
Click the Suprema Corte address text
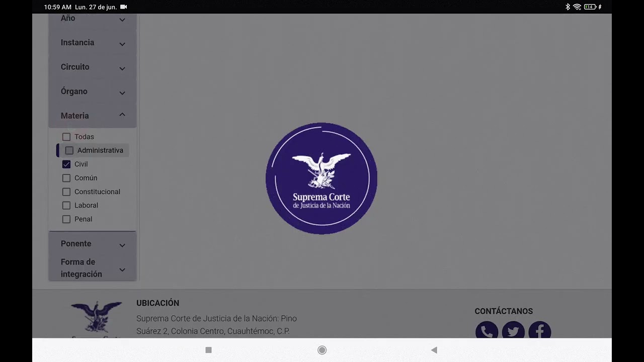click(x=216, y=325)
